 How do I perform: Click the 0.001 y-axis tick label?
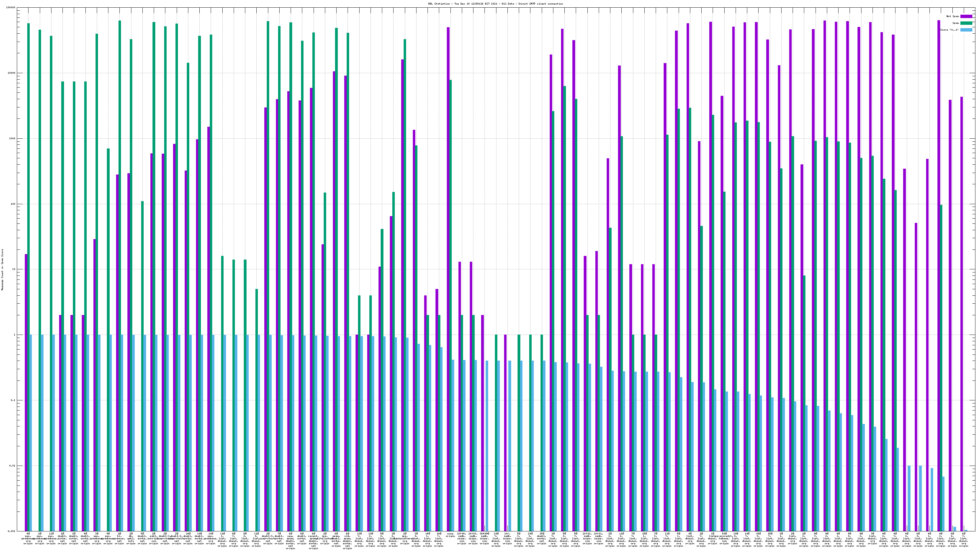(11, 531)
